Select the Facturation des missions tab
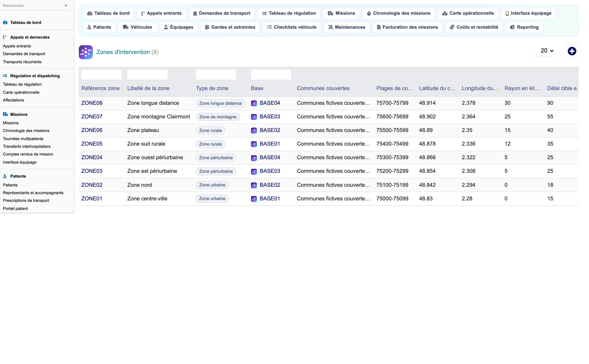This screenshot has width=589, height=364. click(407, 27)
